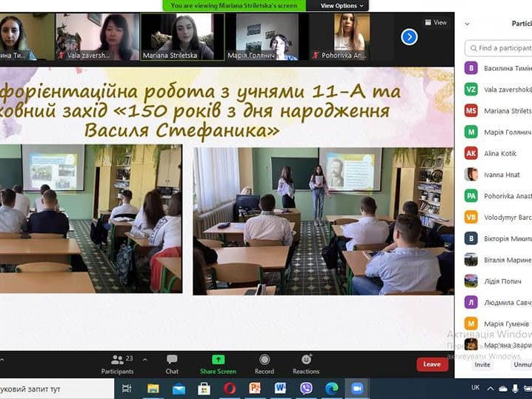This screenshot has width=532, height=399.
Task: Open the View layout menu
Action: tap(436, 22)
